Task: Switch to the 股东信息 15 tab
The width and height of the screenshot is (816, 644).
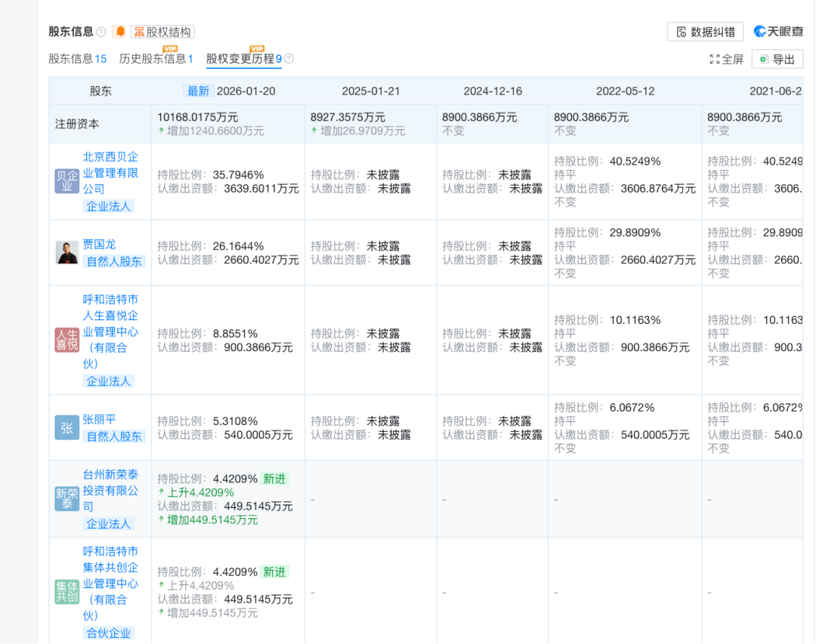Action: click(x=77, y=59)
